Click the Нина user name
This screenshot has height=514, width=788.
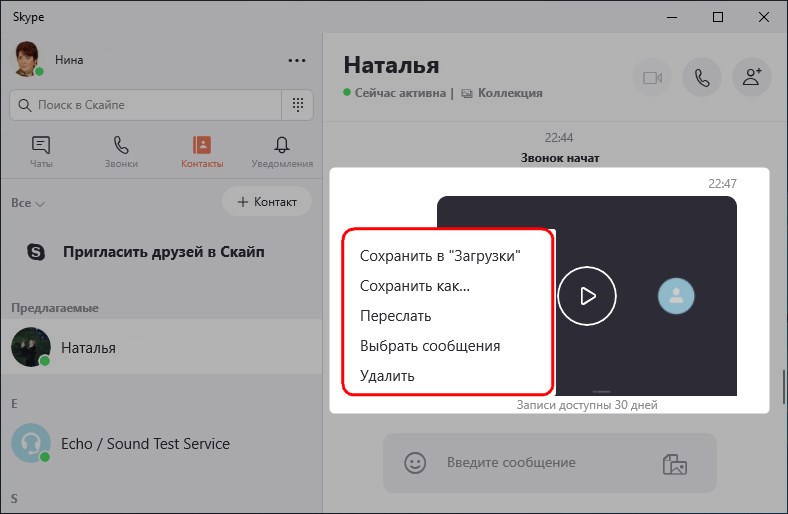pyautogui.click(x=69, y=60)
